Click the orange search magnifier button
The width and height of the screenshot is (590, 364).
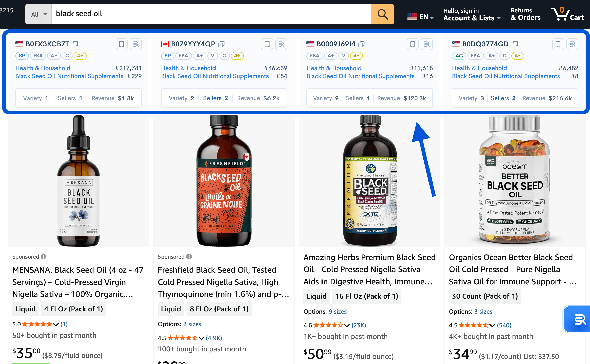pyautogui.click(x=382, y=14)
